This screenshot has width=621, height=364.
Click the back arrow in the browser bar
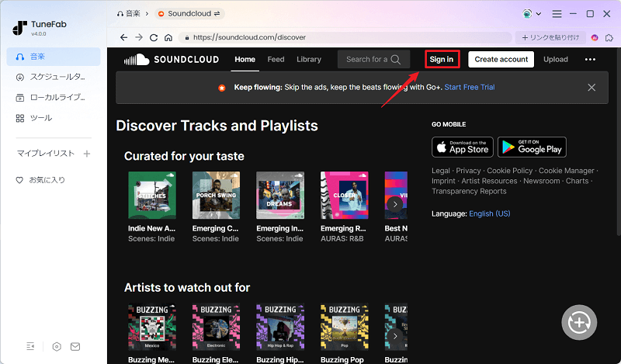point(124,37)
